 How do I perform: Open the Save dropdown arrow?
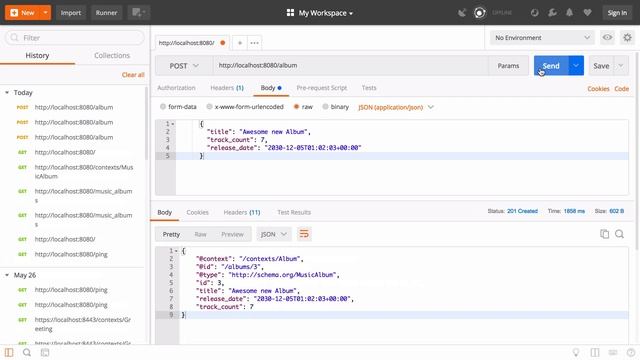621,66
